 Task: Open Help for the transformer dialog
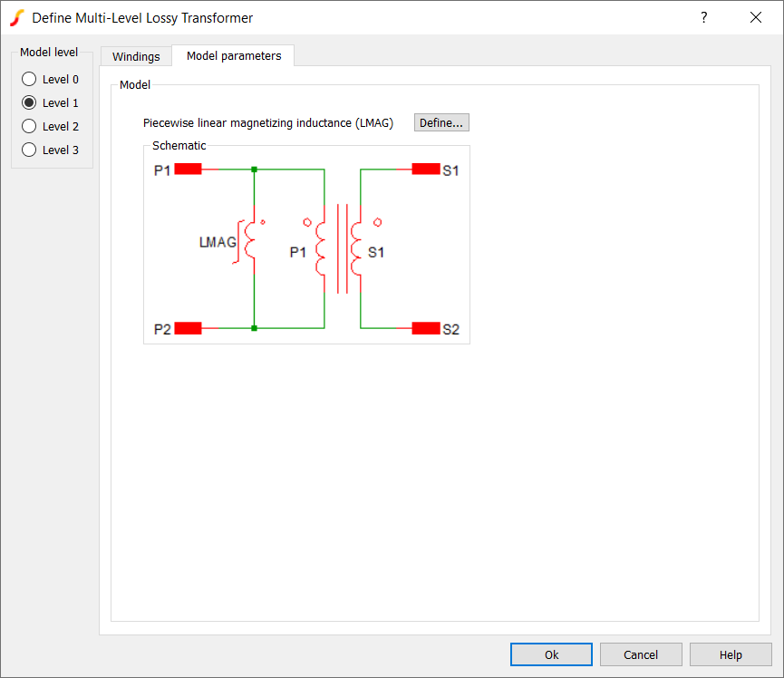click(731, 654)
